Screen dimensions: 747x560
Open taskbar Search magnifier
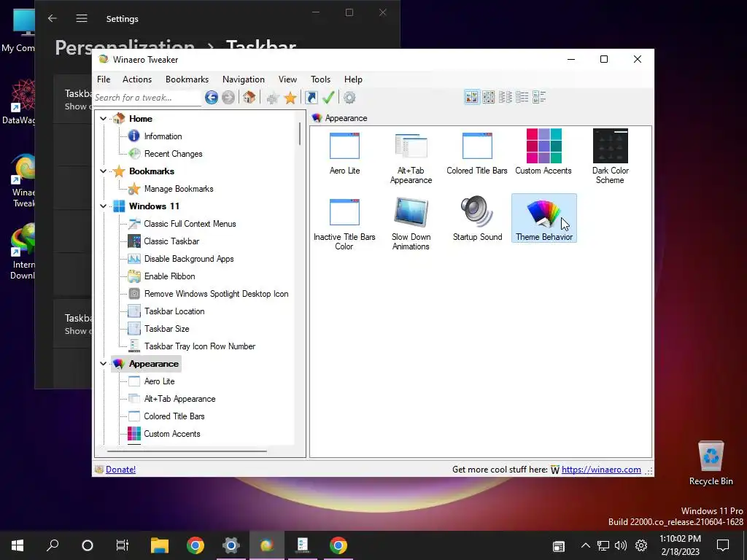pos(53,545)
